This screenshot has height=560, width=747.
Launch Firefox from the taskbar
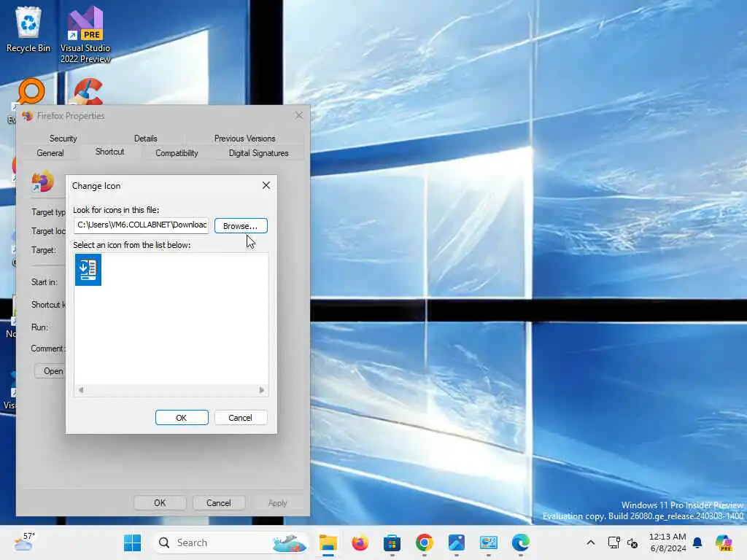click(360, 542)
